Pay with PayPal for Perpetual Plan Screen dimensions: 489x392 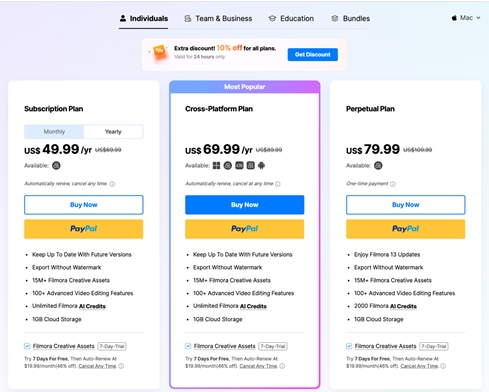coord(405,229)
